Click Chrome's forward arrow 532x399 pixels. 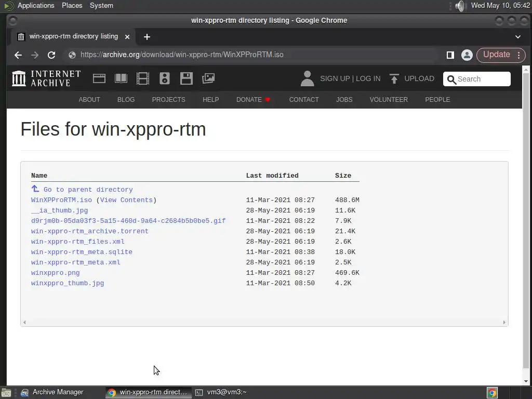[35, 55]
